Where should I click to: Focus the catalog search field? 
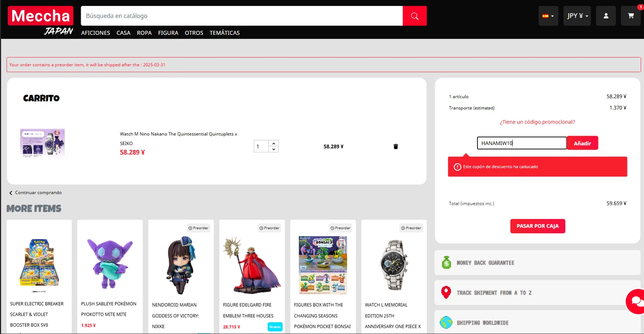[242, 16]
